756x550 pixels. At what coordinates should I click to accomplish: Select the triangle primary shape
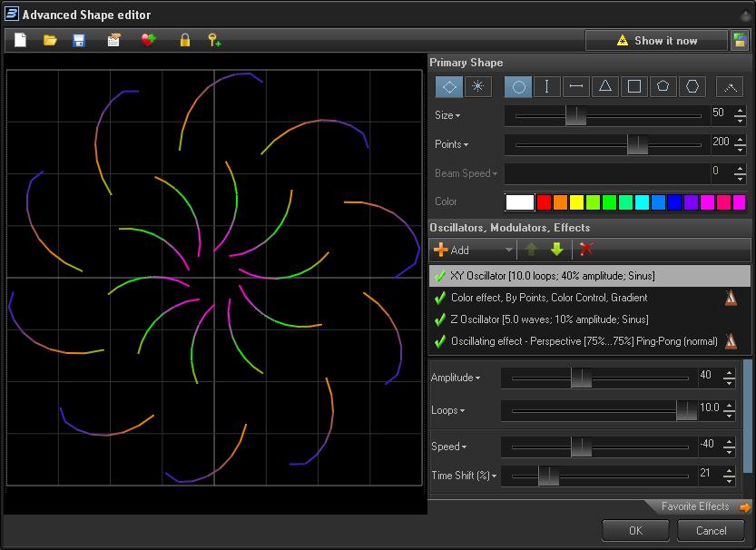(x=605, y=86)
